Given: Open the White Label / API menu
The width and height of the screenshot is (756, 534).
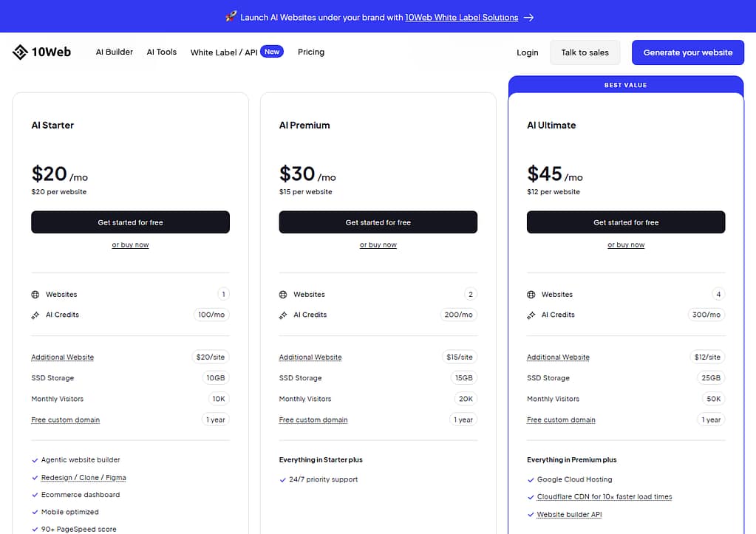Looking at the screenshot, I should [x=224, y=52].
